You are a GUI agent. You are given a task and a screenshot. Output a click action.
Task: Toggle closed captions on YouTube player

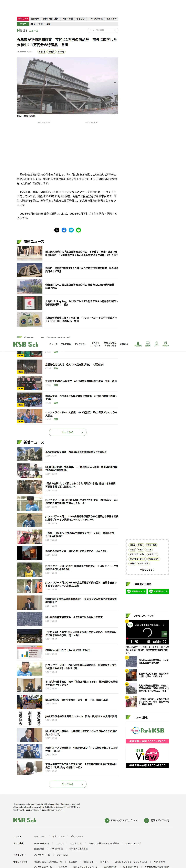(149, 642)
